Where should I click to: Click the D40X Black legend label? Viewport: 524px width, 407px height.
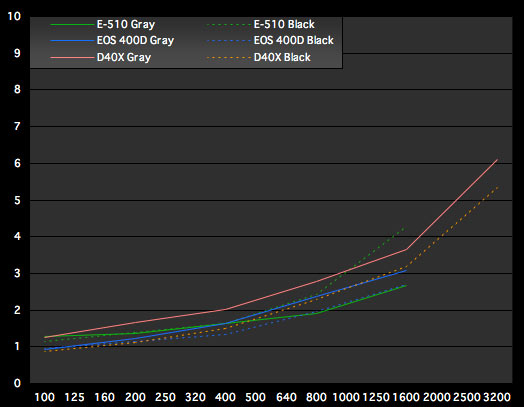pos(282,57)
